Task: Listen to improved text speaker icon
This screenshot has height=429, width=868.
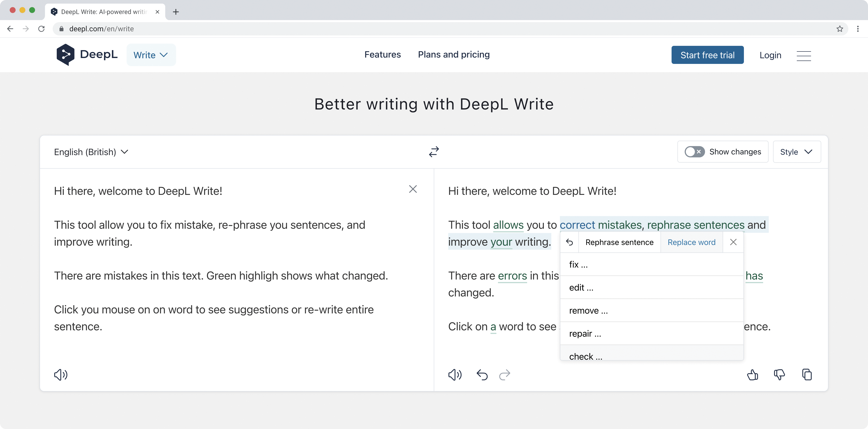Action: pos(455,375)
